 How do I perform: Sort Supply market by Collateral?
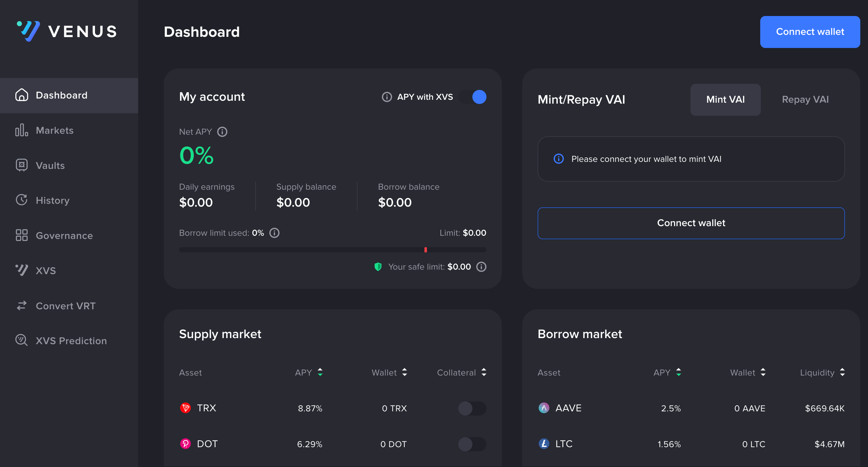tap(462, 372)
